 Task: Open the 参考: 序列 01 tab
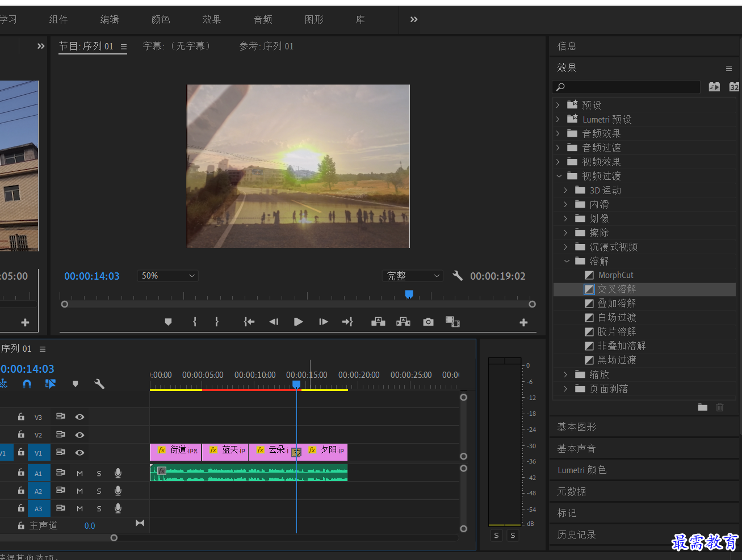coord(266,46)
